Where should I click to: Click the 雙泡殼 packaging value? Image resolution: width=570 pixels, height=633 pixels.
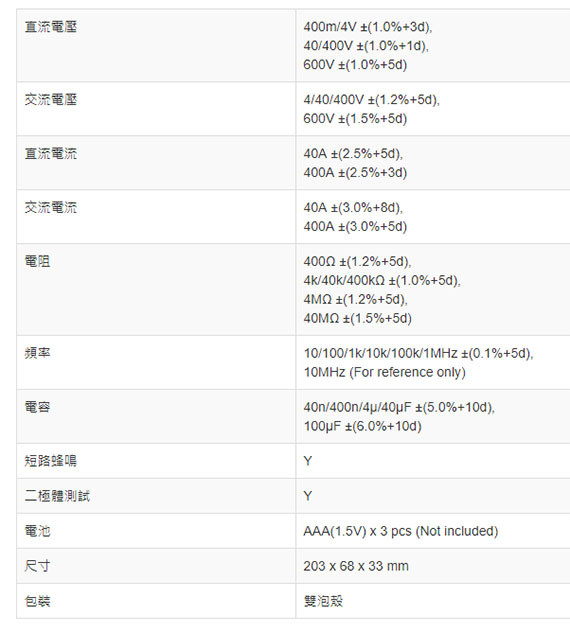pos(323,601)
